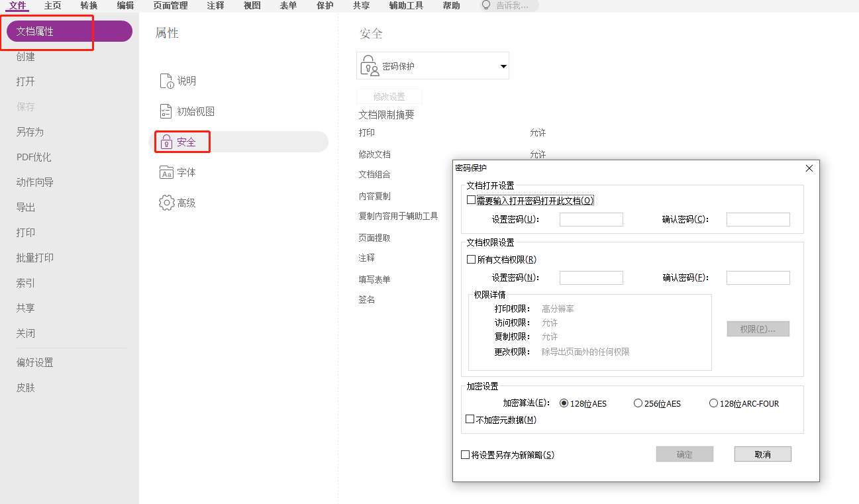Click the padlock icon in 密码保护 dropdown
This screenshot has height=504, width=859.
370,66
